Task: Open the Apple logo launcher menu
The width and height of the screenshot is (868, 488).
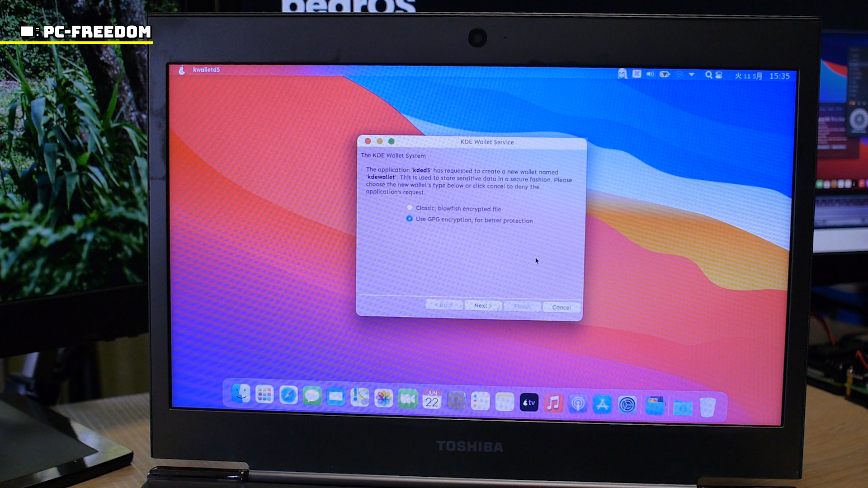Action: coord(182,70)
